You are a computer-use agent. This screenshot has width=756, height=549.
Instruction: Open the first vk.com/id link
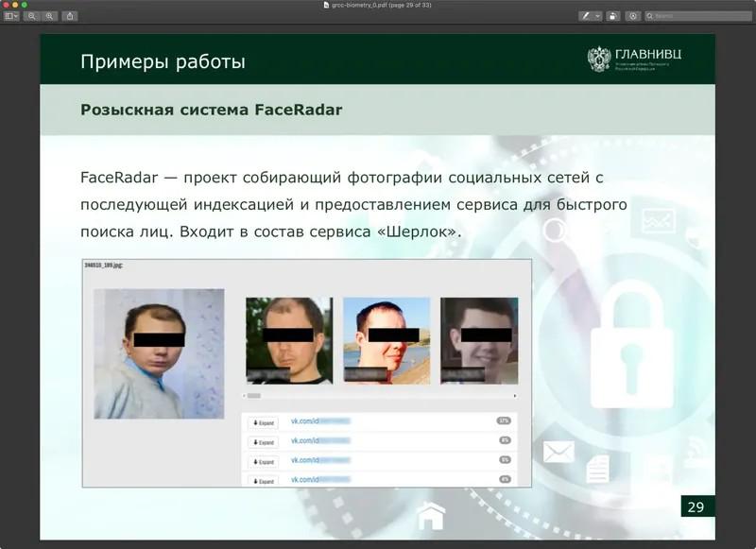(320, 420)
